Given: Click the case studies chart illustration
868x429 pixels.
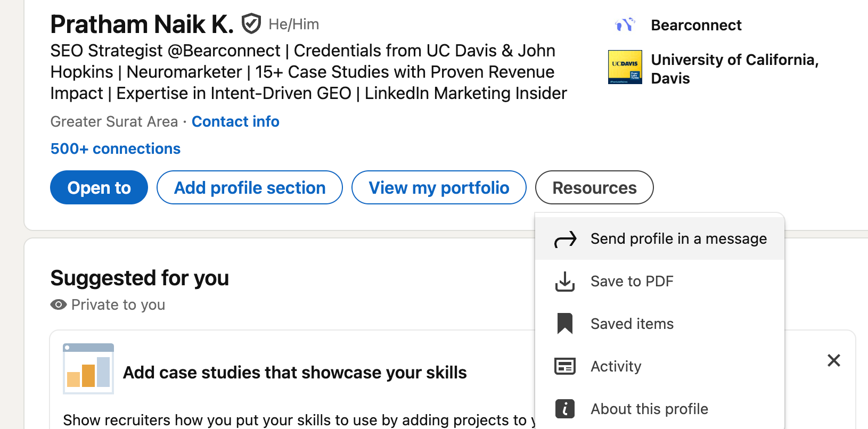Looking at the screenshot, I should (x=88, y=368).
